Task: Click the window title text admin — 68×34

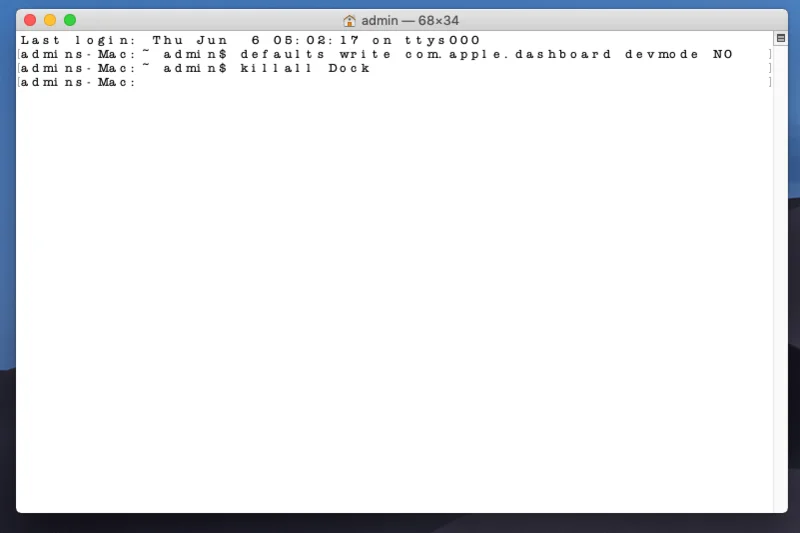Action: 410,20
